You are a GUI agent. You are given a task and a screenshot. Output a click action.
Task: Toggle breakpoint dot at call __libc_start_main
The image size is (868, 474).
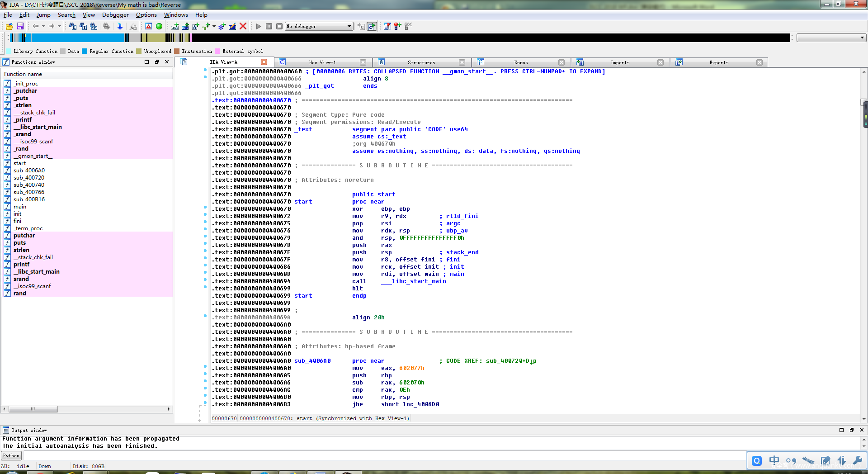point(205,280)
